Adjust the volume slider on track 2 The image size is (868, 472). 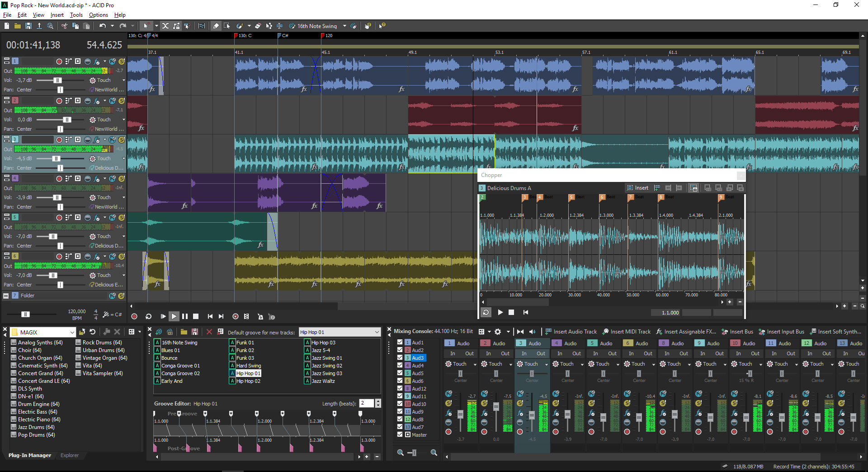tap(68, 119)
